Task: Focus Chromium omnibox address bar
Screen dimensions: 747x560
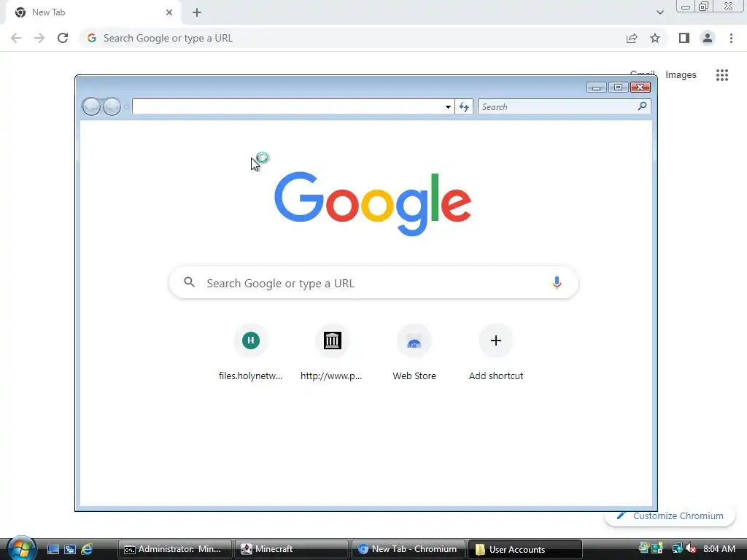Action: [x=352, y=38]
